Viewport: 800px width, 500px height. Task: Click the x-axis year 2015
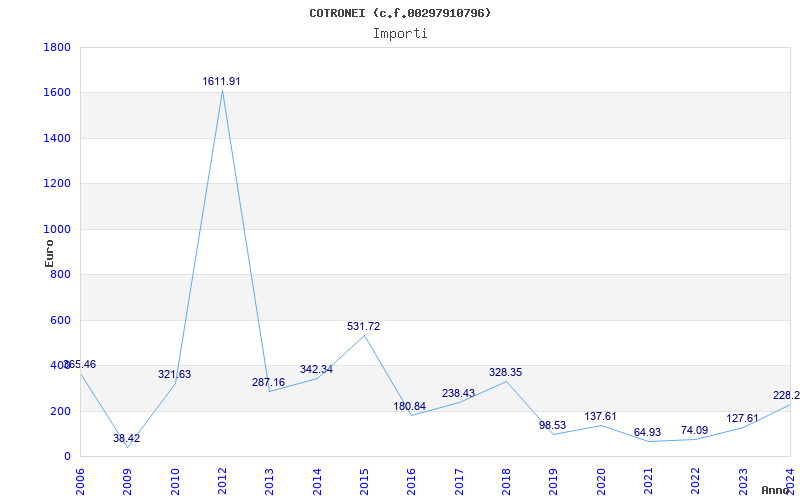(364, 482)
